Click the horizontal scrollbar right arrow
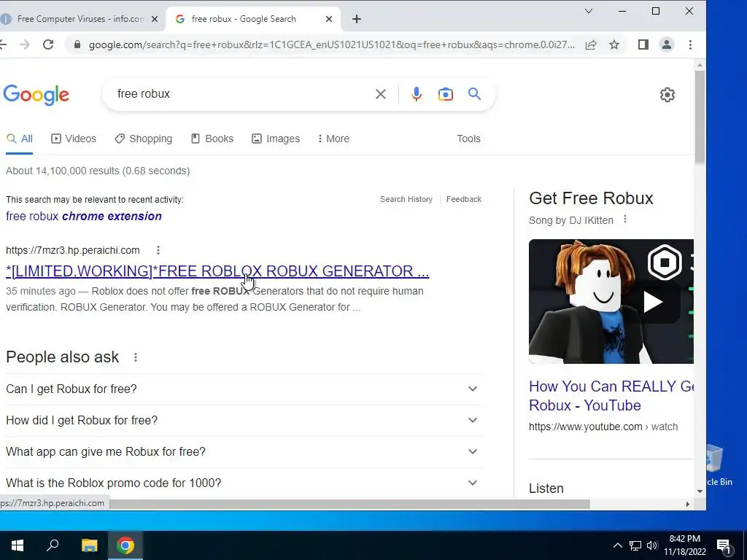747x560 pixels. [x=687, y=504]
